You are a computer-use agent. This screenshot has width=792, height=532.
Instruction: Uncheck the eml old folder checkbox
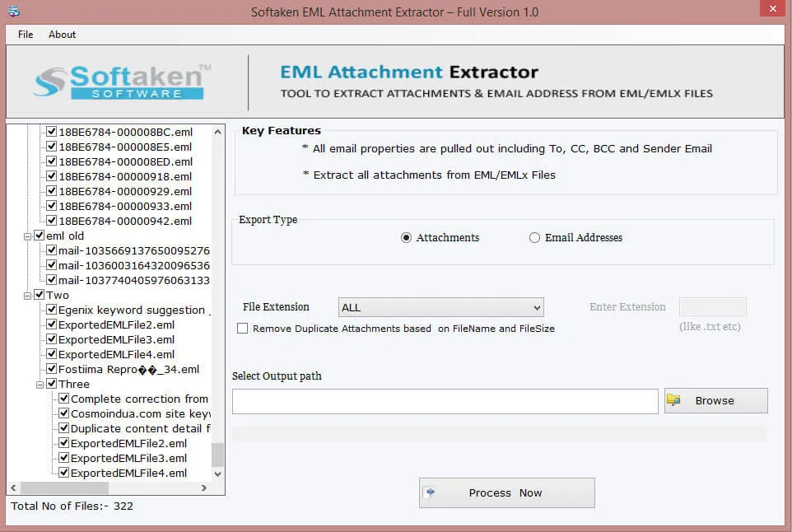[39, 236]
